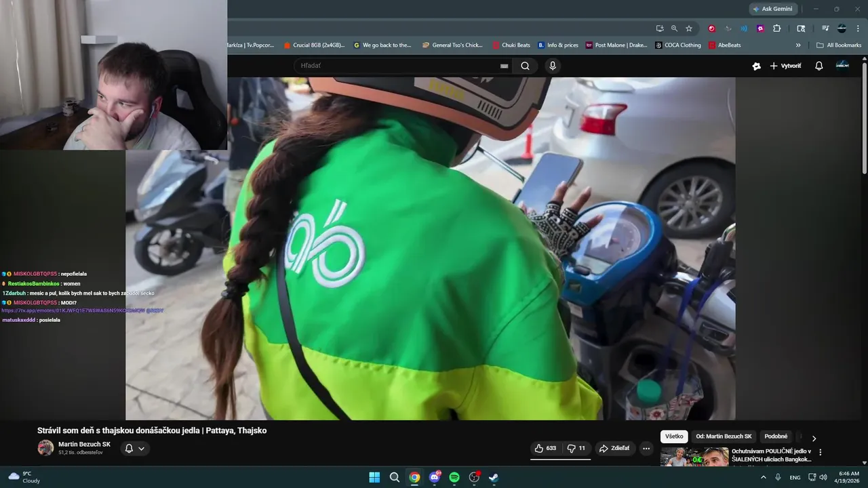Open OBS Studio from the taskbar
Screen dimensions: 868x488
pos(474,477)
